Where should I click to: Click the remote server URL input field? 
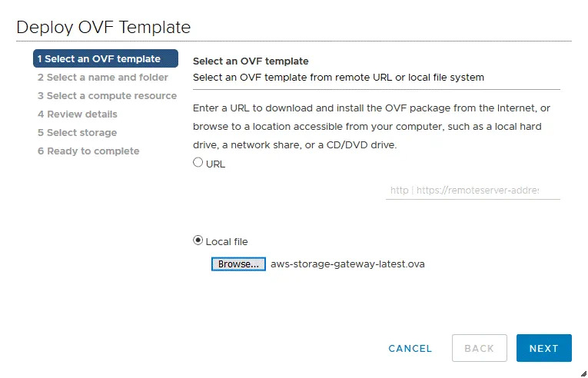(x=472, y=190)
